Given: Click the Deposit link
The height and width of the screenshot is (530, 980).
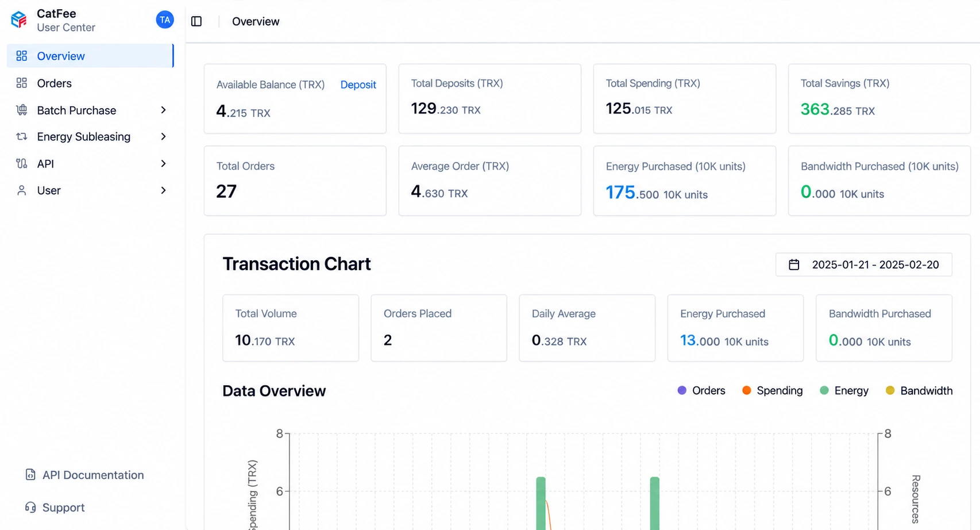Looking at the screenshot, I should pyautogui.click(x=358, y=85).
